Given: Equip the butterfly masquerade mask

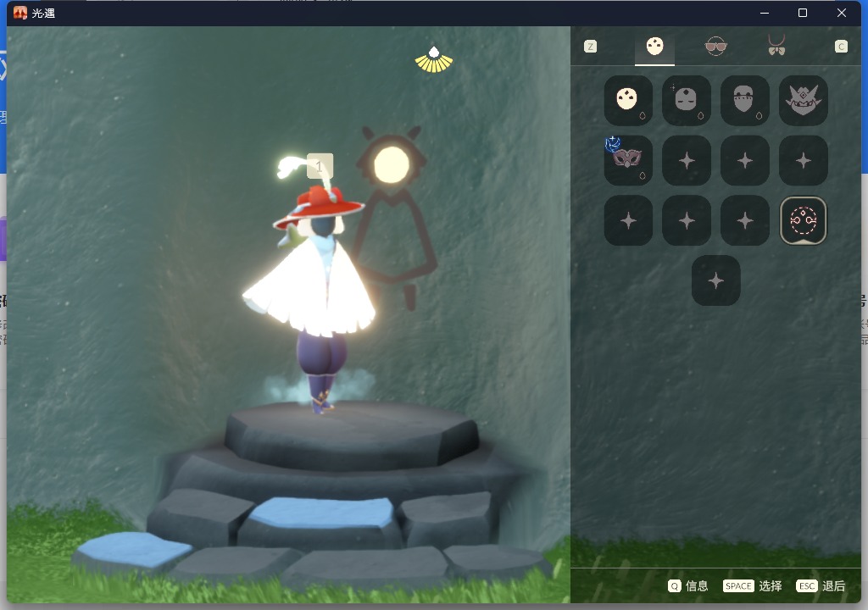Looking at the screenshot, I should (628, 160).
